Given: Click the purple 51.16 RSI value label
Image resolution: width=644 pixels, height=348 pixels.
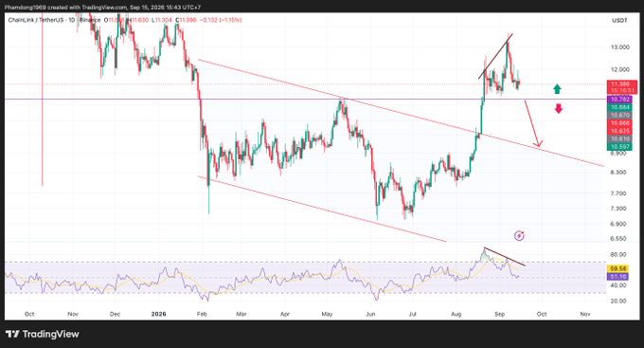Looking at the screenshot, I should pos(617,277).
